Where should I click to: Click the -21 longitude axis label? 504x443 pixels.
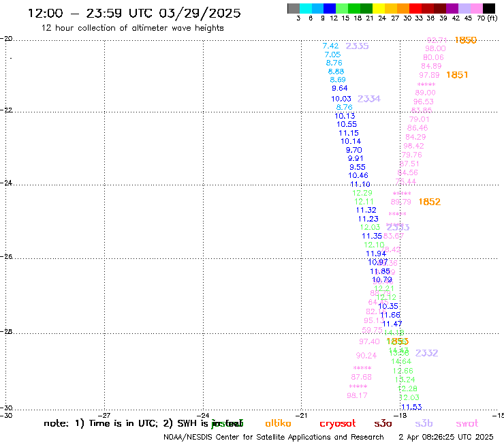302,416
